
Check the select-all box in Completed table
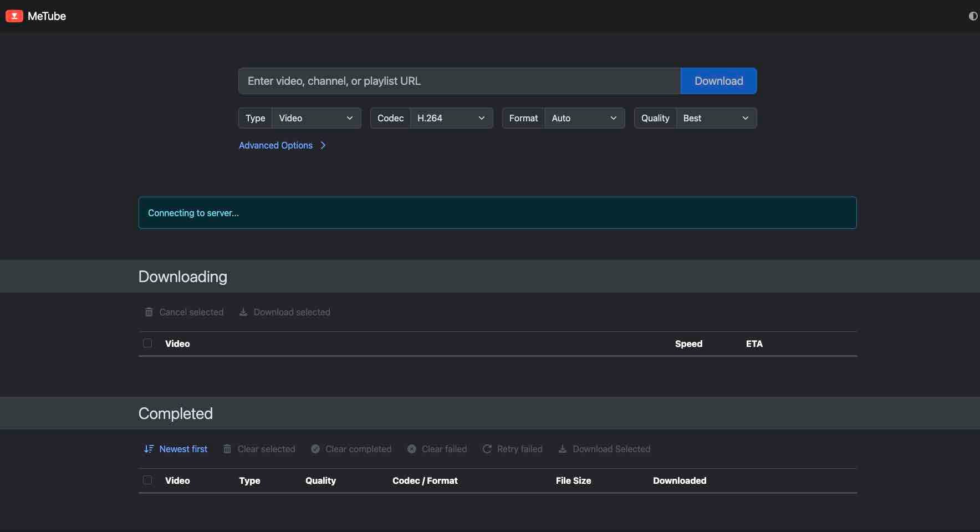[147, 480]
